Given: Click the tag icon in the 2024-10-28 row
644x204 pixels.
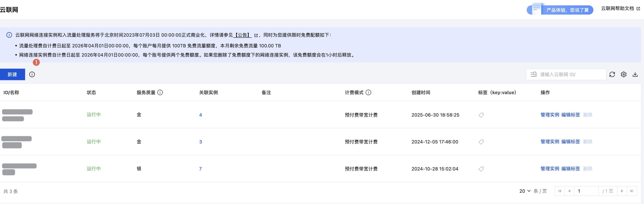Looking at the screenshot, I should point(481,169).
